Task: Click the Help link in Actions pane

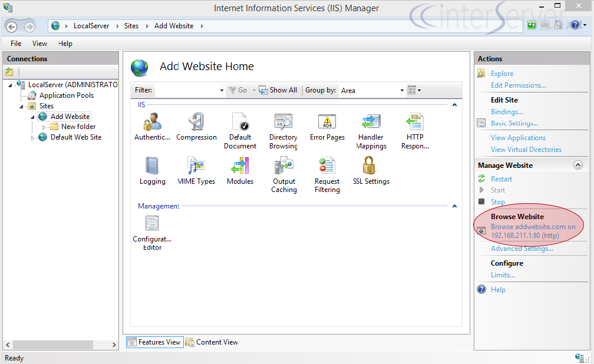Action: pos(498,290)
